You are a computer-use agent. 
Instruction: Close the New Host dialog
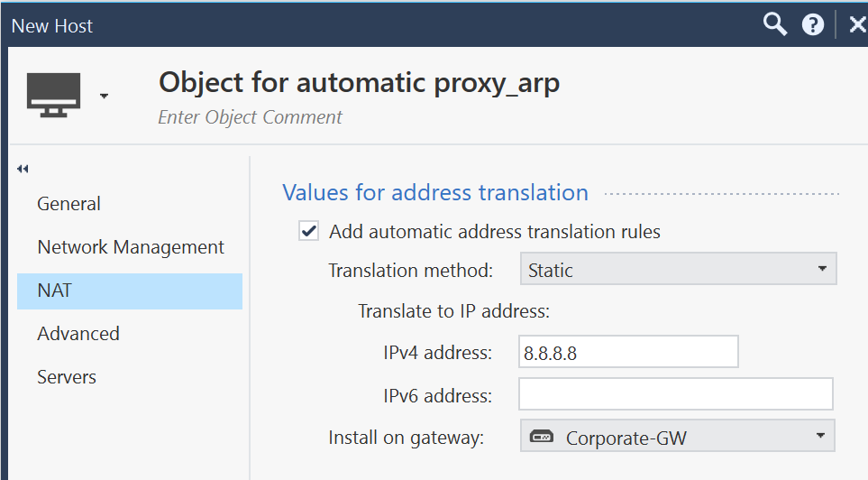pos(857,25)
